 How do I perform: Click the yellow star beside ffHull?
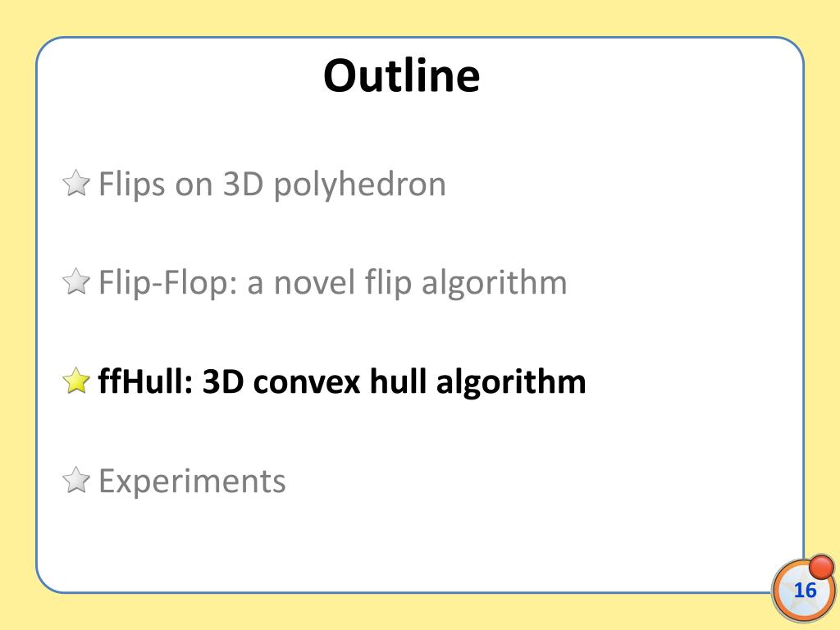coord(76,381)
